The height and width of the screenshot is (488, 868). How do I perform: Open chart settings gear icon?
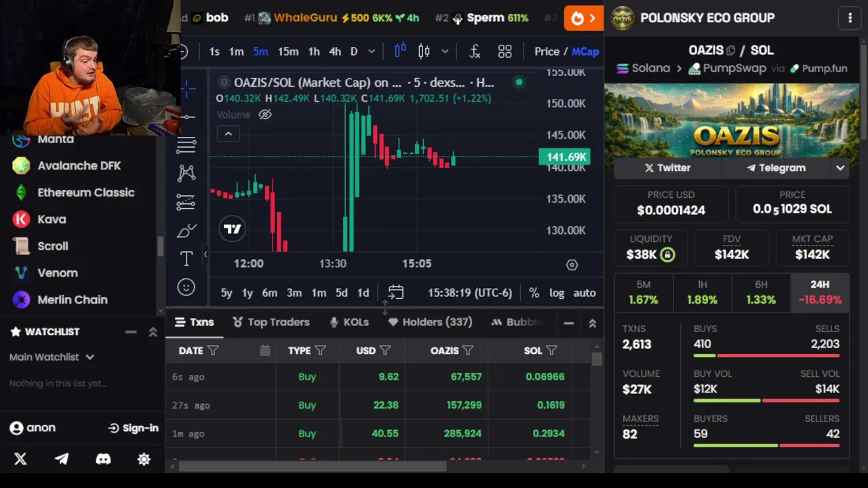[x=572, y=265]
